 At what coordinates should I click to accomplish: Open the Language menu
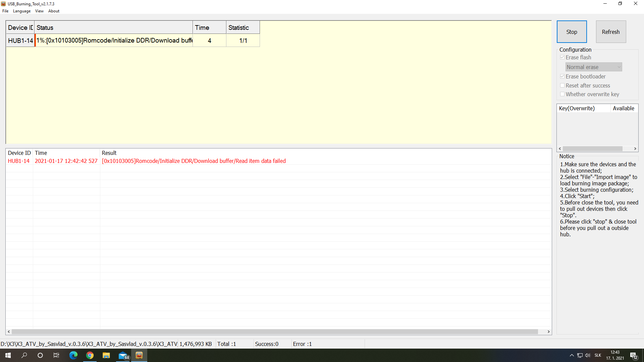22,11
